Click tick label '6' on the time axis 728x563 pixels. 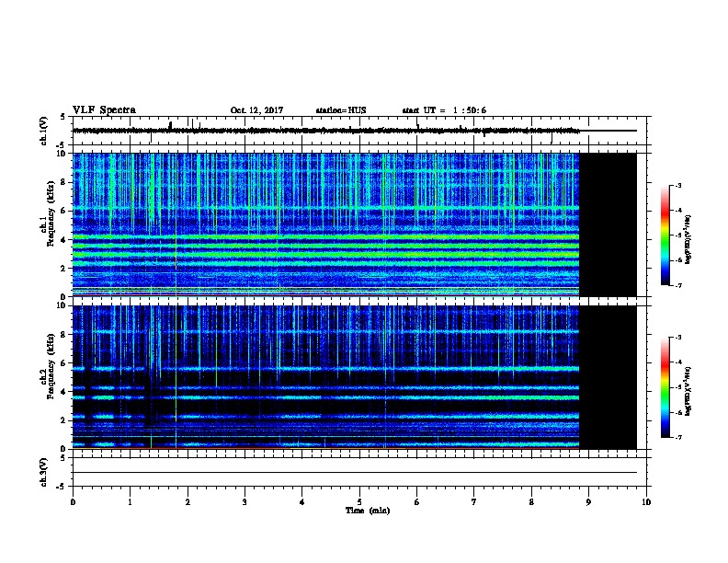click(417, 502)
